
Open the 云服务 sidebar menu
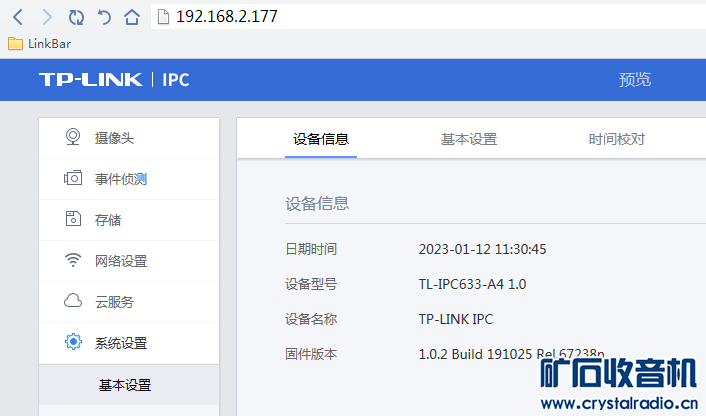(x=129, y=302)
